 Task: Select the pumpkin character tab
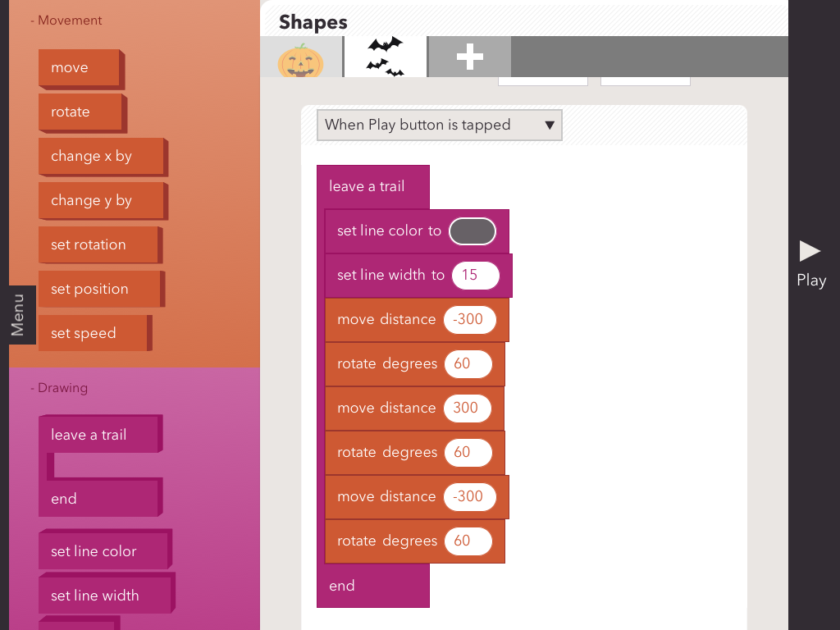point(301,59)
